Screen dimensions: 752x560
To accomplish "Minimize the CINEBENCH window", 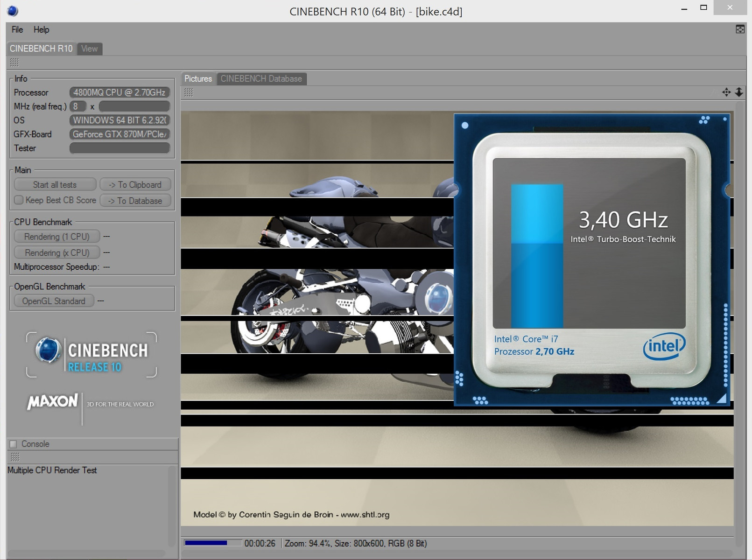I will tap(684, 8).
